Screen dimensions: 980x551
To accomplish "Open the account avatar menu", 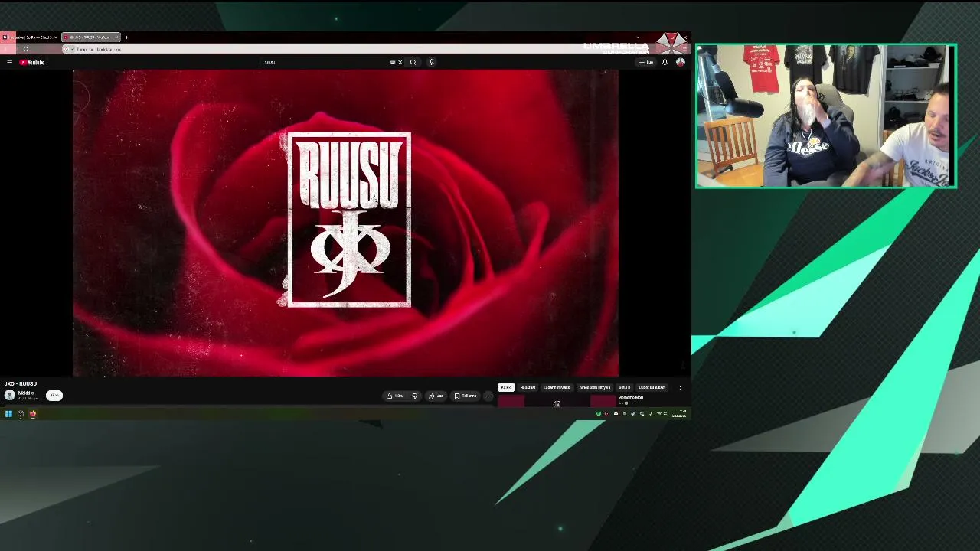I will (680, 62).
